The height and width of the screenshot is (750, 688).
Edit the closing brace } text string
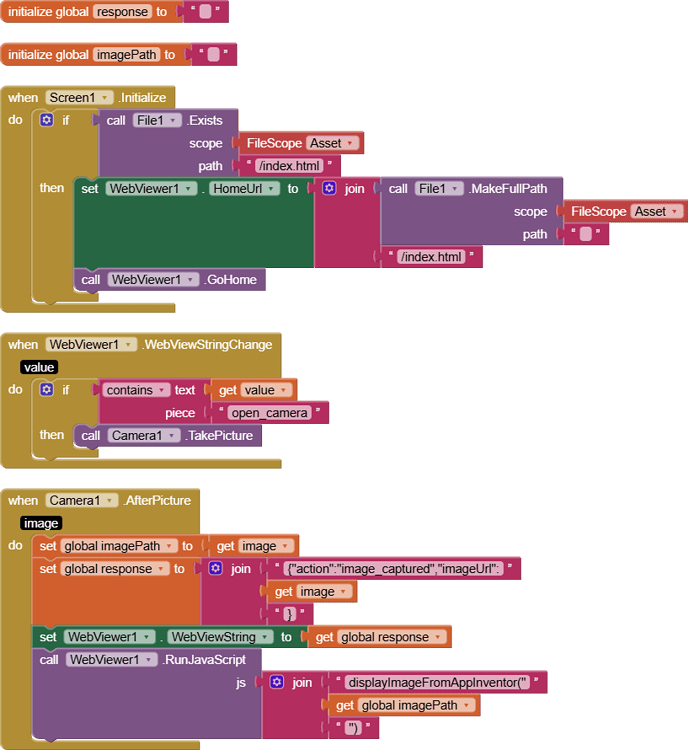coord(290,614)
